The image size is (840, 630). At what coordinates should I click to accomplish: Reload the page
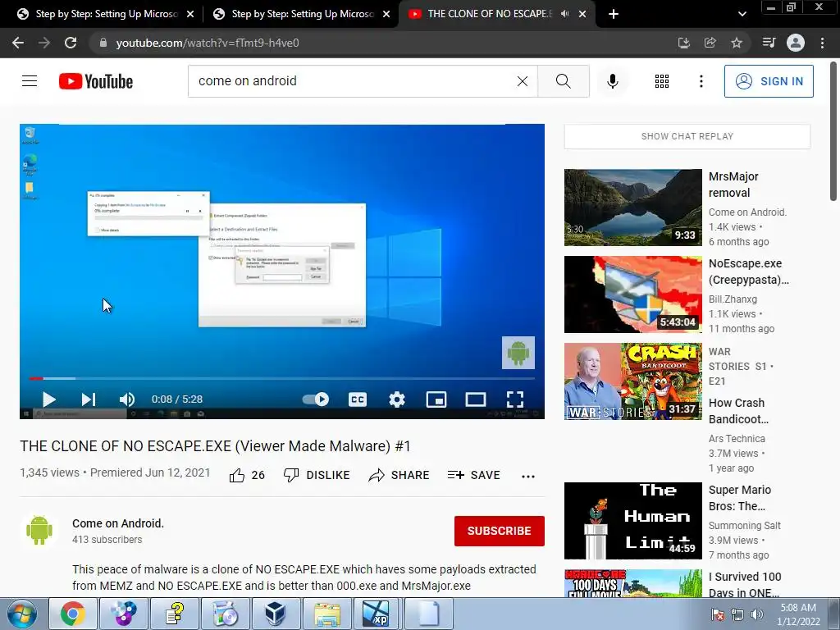click(71, 43)
